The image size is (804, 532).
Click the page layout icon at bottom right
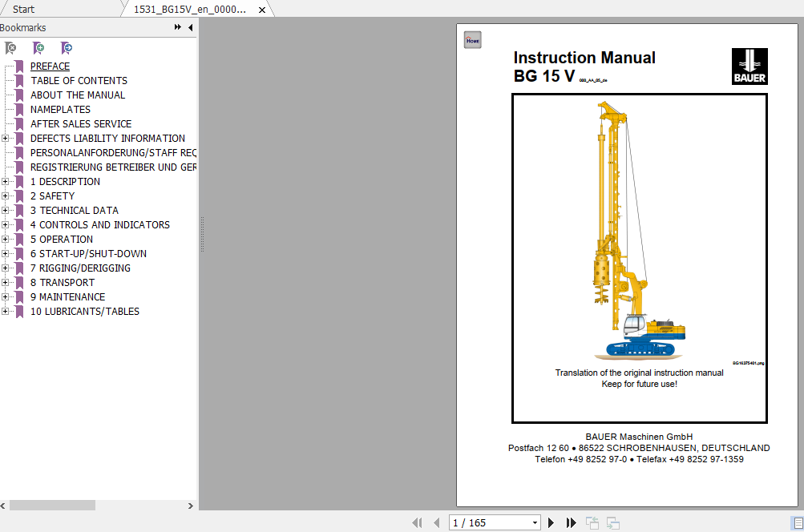pyautogui.click(x=798, y=523)
